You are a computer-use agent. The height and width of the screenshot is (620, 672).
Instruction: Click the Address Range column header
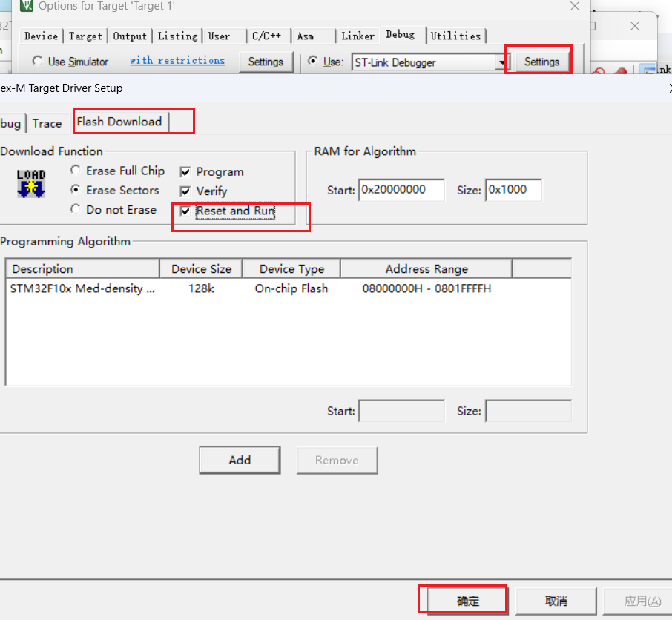[426, 268]
